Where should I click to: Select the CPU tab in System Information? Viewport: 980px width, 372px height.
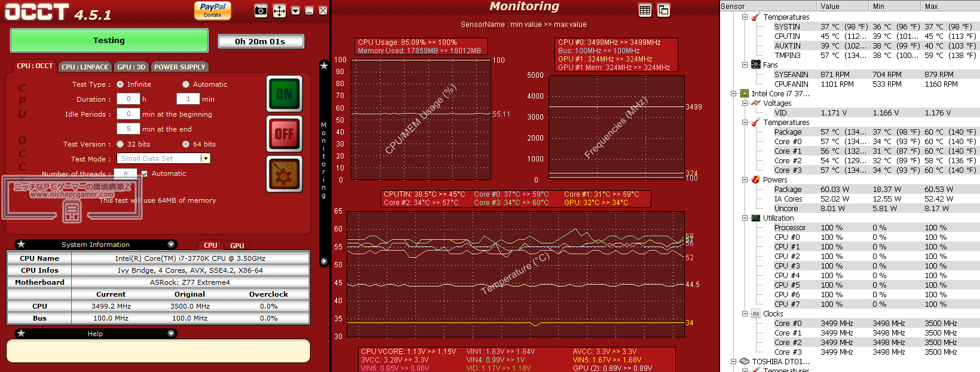tap(210, 245)
